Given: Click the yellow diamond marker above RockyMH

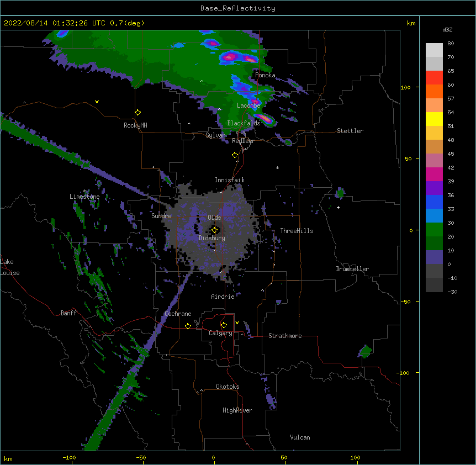Looking at the screenshot, I should click(138, 113).
